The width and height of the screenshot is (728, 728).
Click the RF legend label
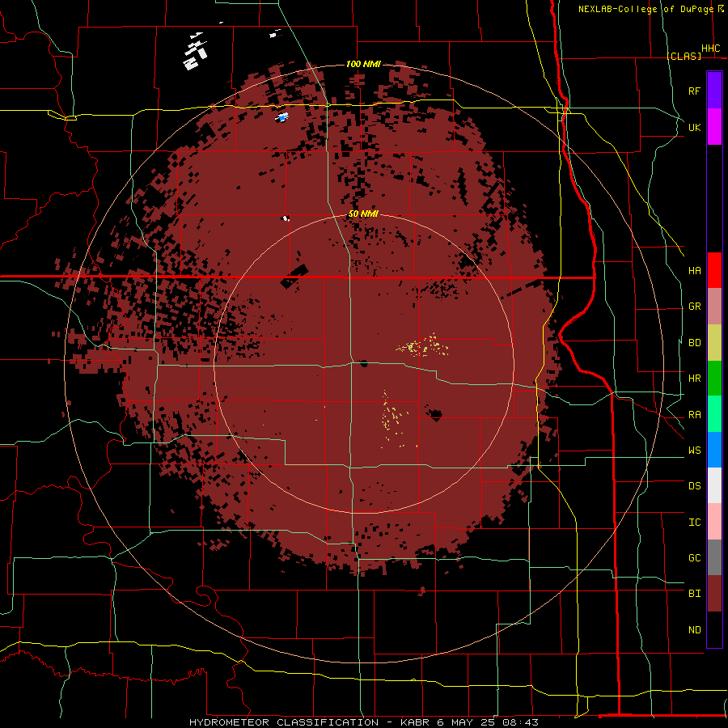[694, 91]
